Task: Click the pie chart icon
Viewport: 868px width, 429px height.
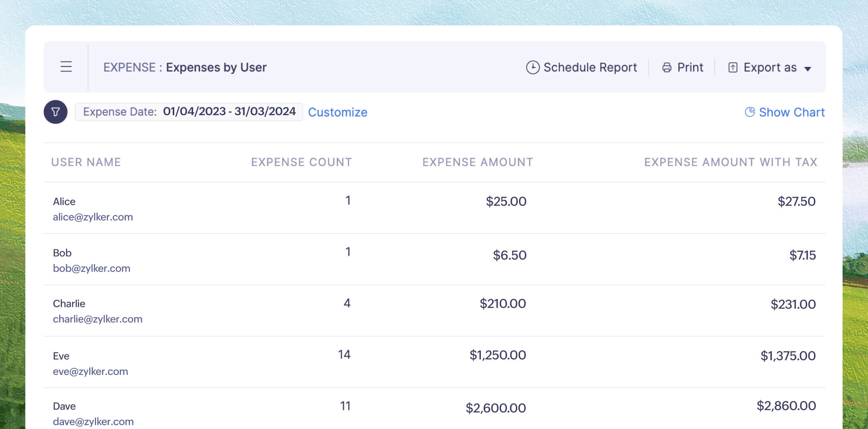Action: point(749,112)
